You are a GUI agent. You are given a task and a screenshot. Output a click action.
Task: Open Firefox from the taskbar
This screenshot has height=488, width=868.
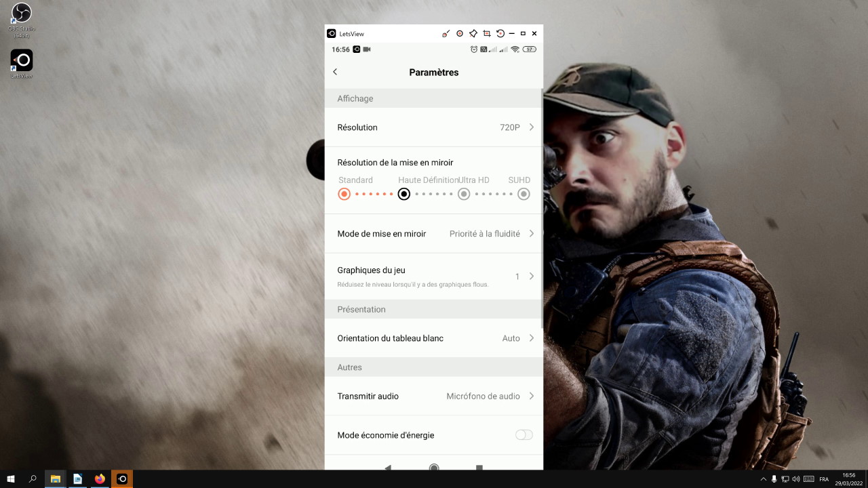pyautogui.click(x=100, y=479)
